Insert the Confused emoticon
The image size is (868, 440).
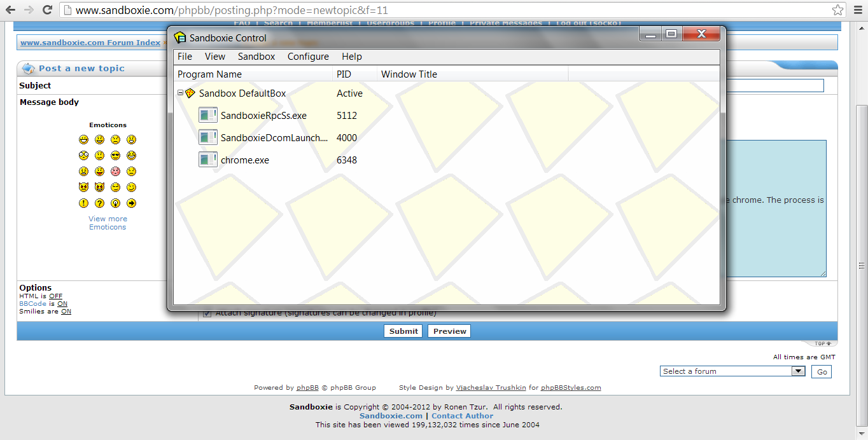(x=99, y=155)
